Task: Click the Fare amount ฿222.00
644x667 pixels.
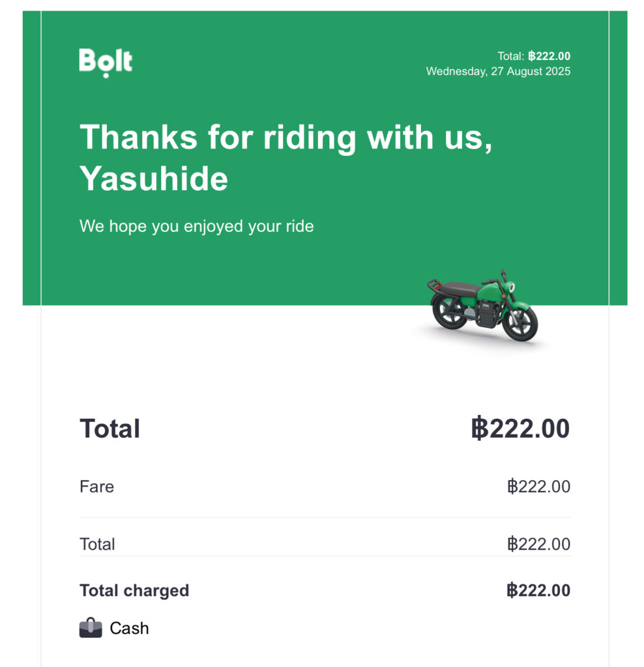Action: 538,487
